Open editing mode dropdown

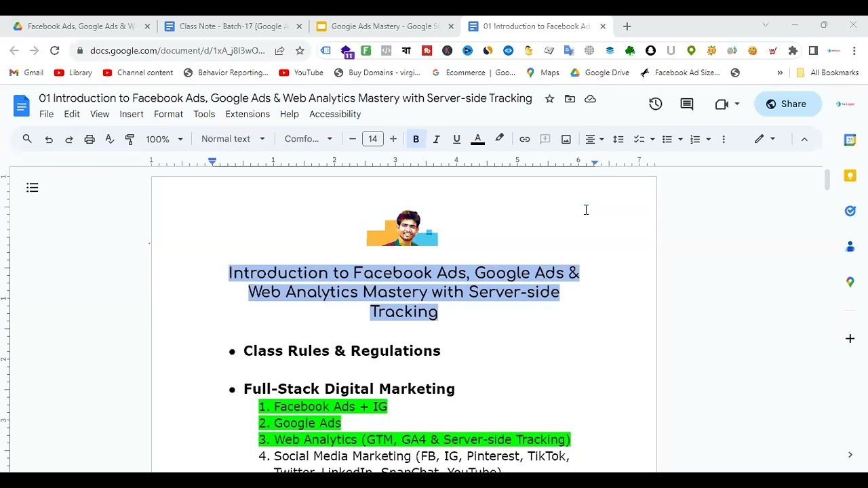765,139
